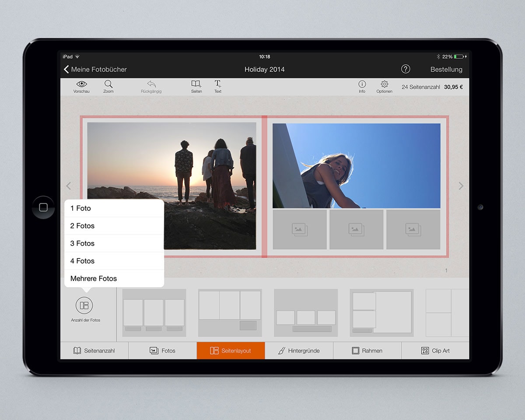Go to next page spread arrow
The width and height of the screenshot is (525, 420).
coord(461,186)
